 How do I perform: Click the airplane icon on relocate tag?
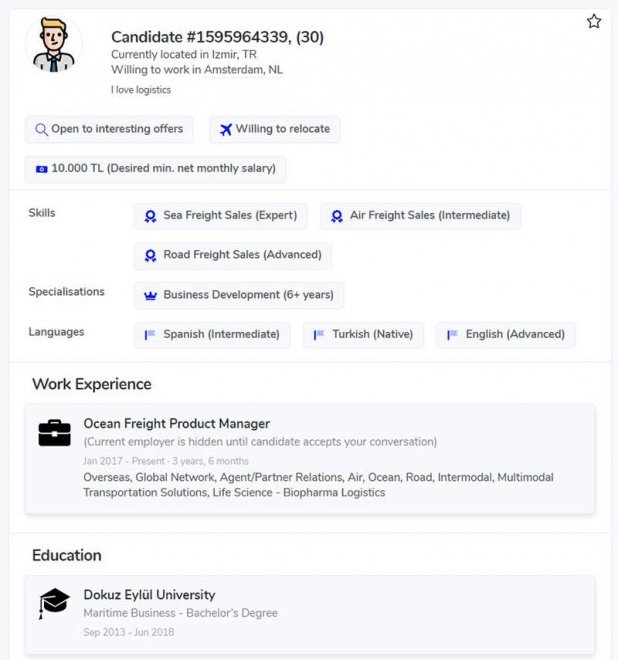coord(226,129)
